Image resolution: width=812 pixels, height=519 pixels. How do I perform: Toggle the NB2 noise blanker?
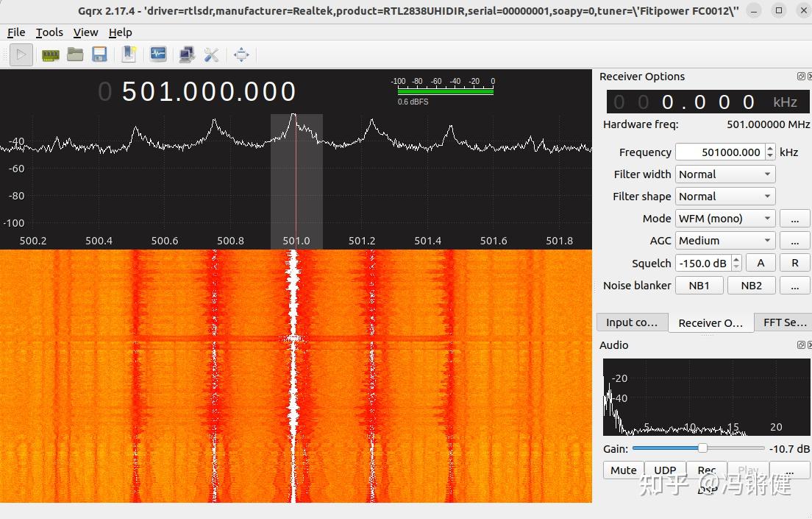(751, 285)
